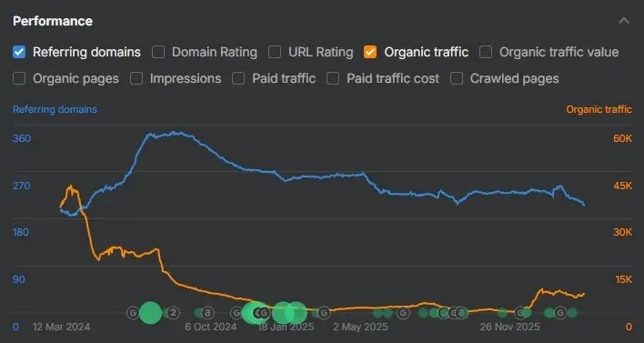Click the 12 Mar 2024 date label

61,327
